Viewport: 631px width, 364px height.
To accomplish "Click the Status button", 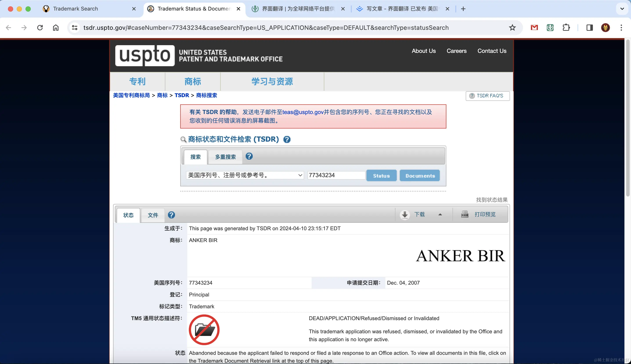I will point(381,175).
